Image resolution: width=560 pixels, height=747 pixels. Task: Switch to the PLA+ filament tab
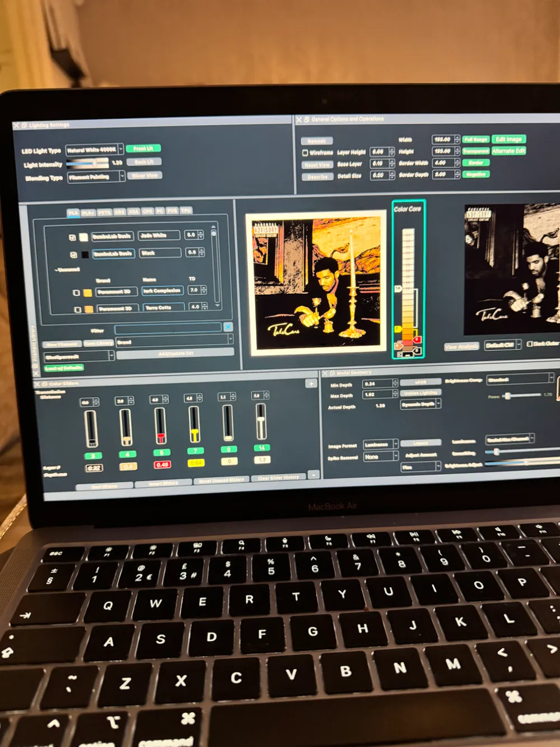point(88,213)
